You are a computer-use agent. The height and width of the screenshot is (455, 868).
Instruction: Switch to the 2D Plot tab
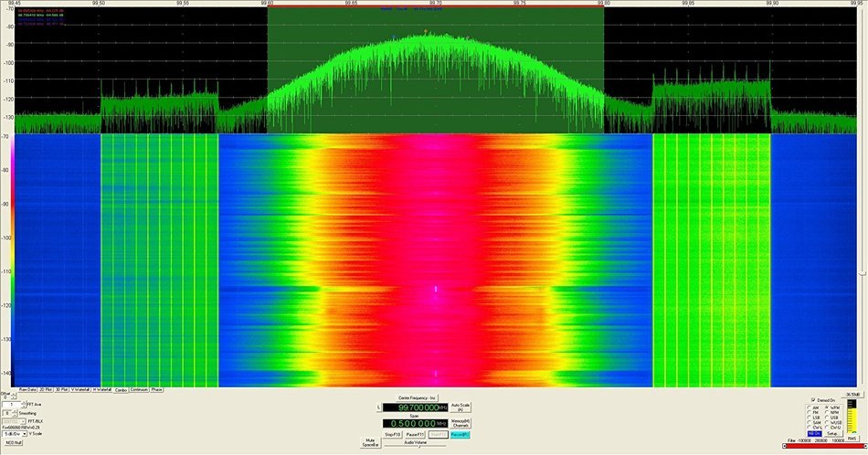coord(46,390)
